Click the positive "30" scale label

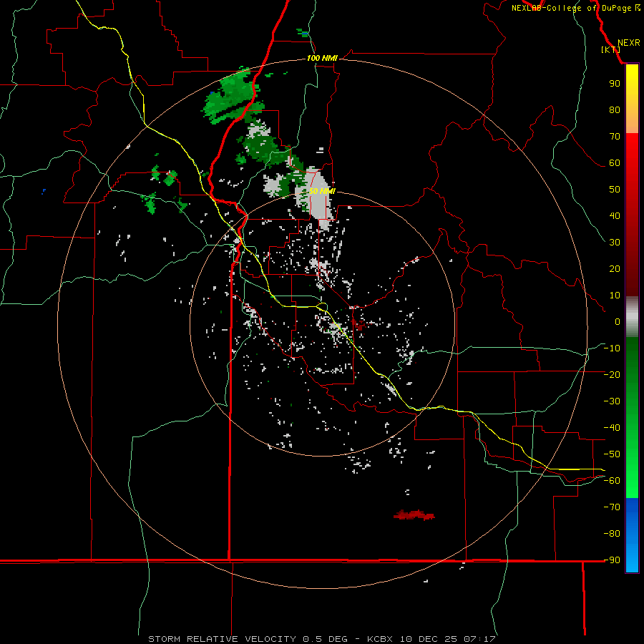[x=615, y=243]
